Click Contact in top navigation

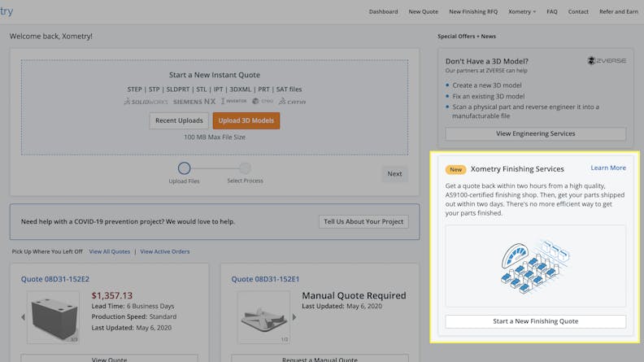578,11
